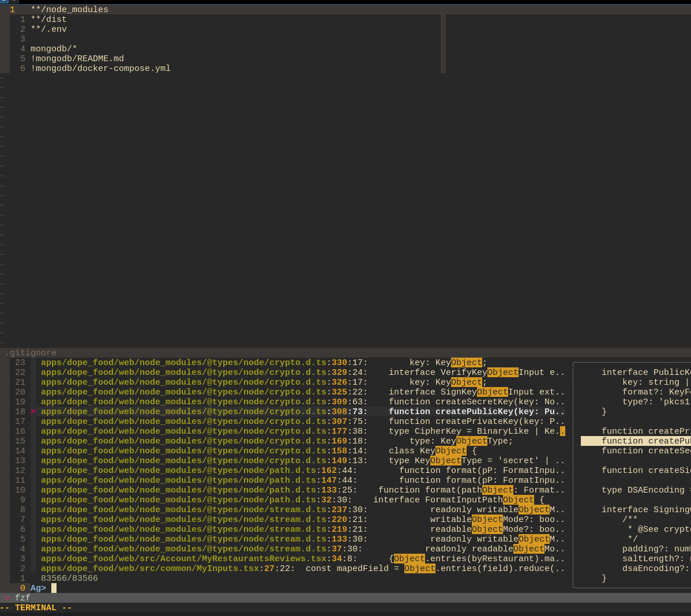
Task: Click the **/dist line in editor
Action: point(48,20)
